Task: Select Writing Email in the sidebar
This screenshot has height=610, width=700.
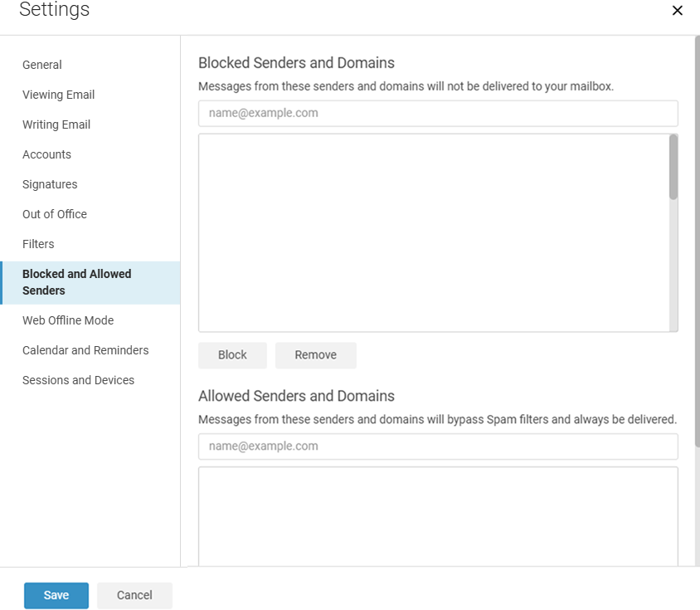Action: 56,124
